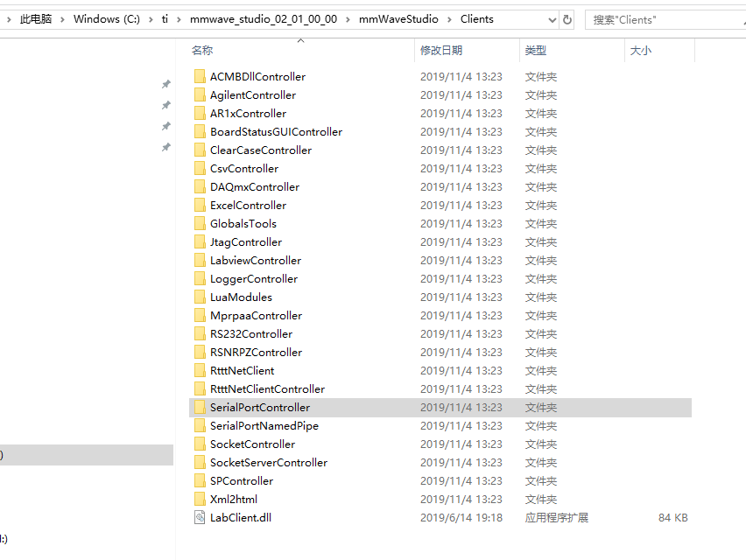
Task: Select the GlobalsTools folder name
Action: coord(243,223)
